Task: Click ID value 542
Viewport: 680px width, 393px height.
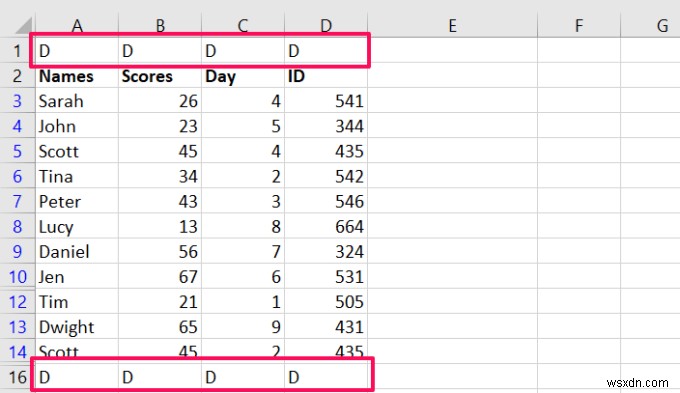Action: pos(326,177)
